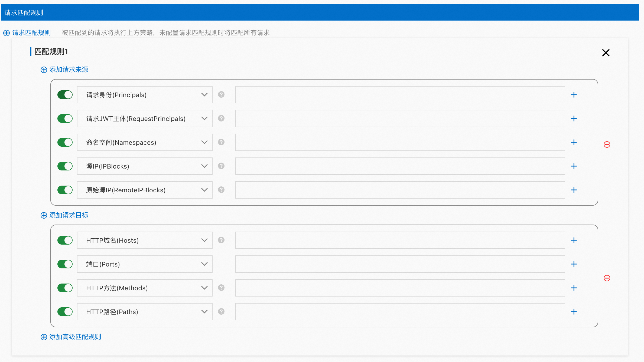Image resolution: width=644 pixels, height=362 pixels.
Task: Click 添加请求来源 link
Action: coord(64,70)
